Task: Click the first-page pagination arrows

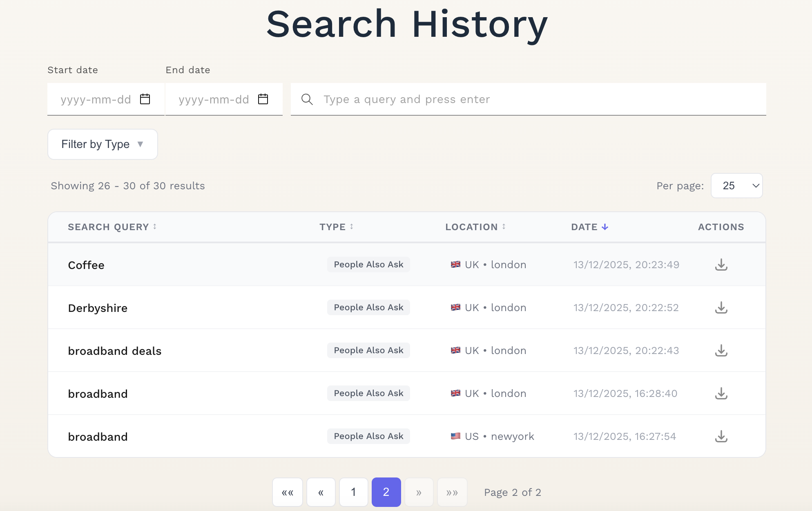Action: click(288, 492)
